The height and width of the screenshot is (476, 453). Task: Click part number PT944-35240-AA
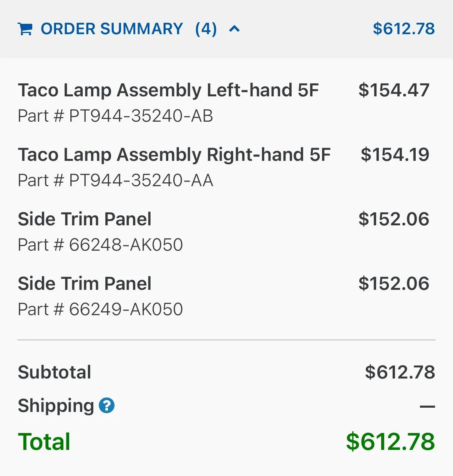click(x=115, y=180)
